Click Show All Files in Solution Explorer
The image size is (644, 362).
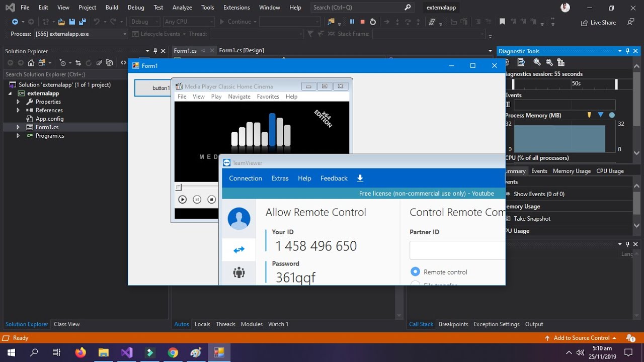tap(109, 63)
